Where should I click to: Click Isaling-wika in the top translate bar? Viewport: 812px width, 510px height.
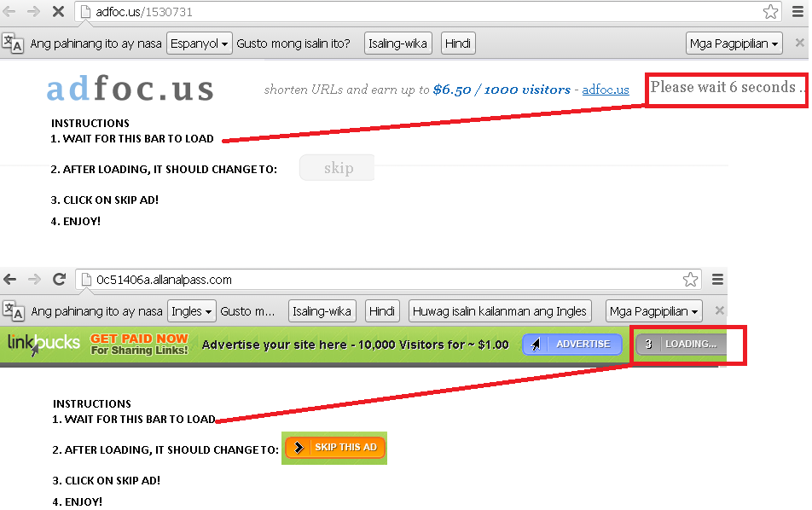(x=397, y=43)
